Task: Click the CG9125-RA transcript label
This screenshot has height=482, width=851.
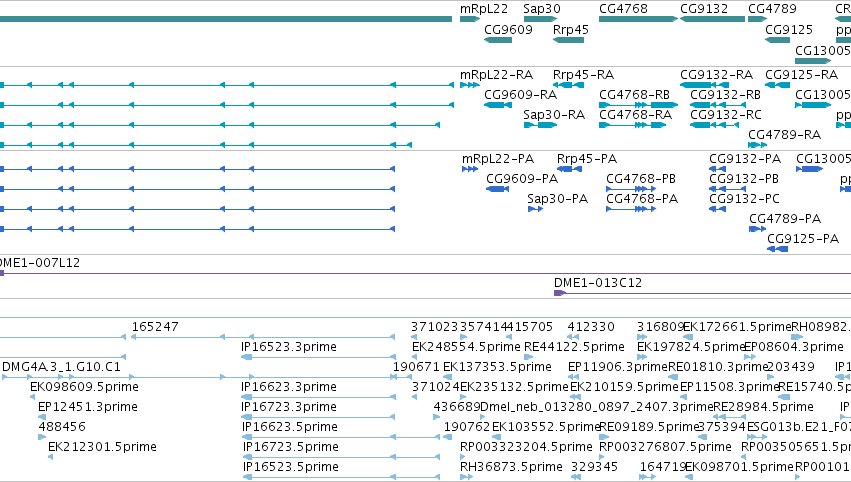Action: tap(801, 75)
